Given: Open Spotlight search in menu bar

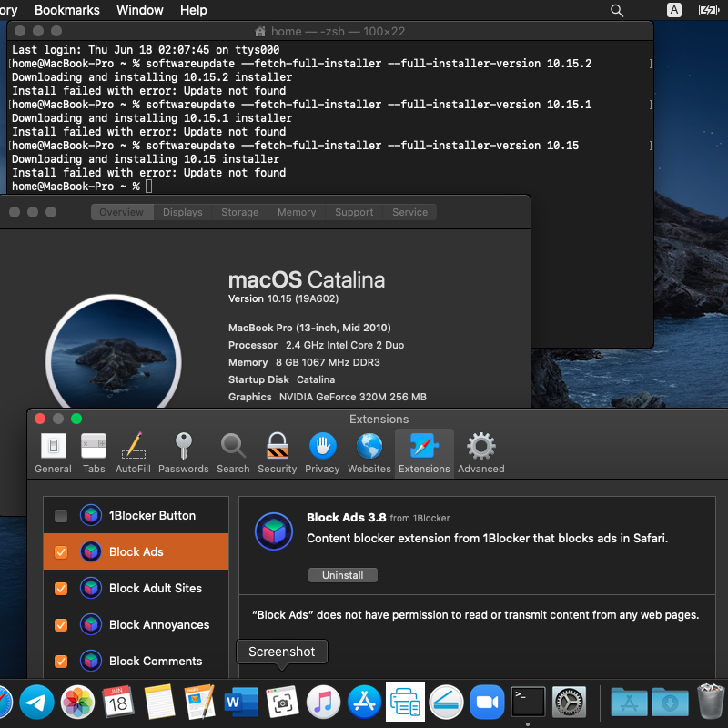Looking at the screenshot, I should pyautogui.click(x=617, y=10).
